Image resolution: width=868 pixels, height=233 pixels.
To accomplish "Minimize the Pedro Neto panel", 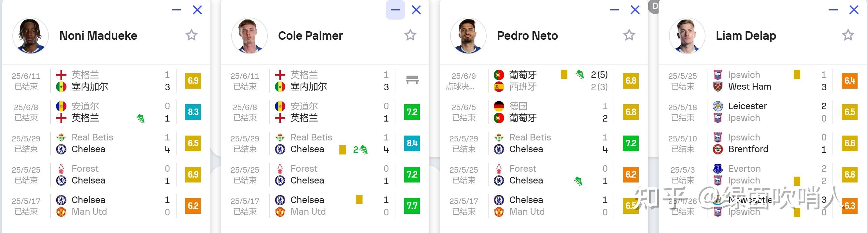I will click(x=614, y=10).
